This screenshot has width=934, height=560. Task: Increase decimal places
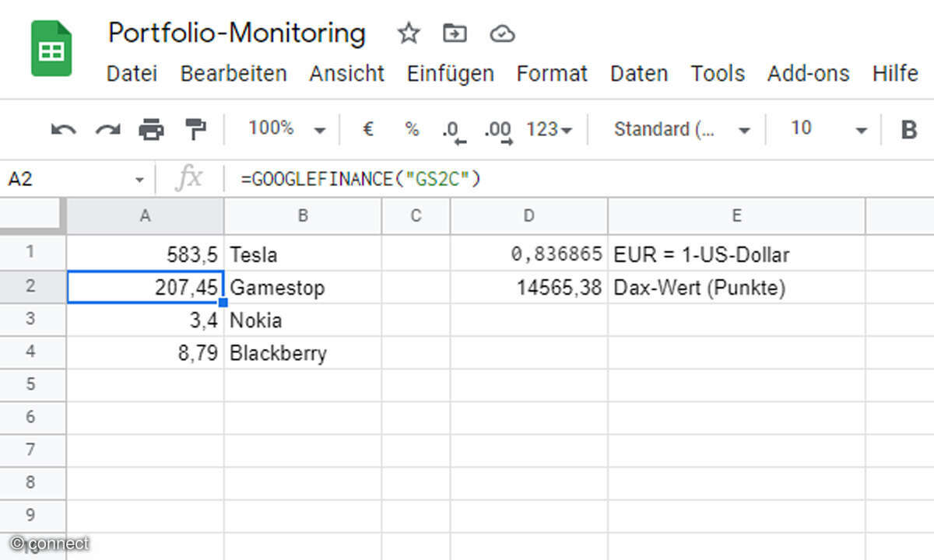(x=498, y=130)
